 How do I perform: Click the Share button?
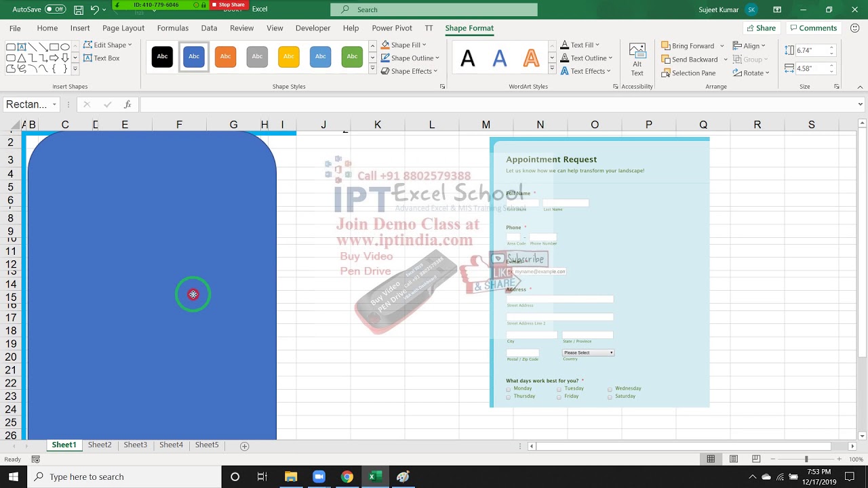tap(761, 28)
